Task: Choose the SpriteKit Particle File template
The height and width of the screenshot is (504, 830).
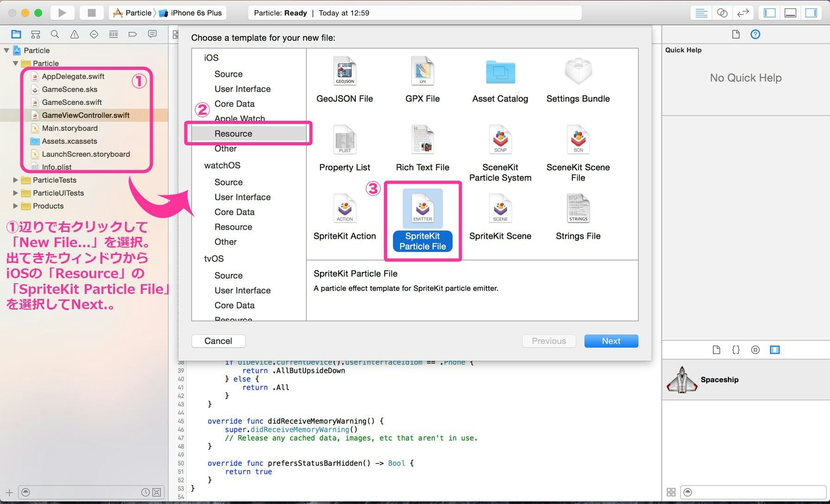Action: pos(422,221)
